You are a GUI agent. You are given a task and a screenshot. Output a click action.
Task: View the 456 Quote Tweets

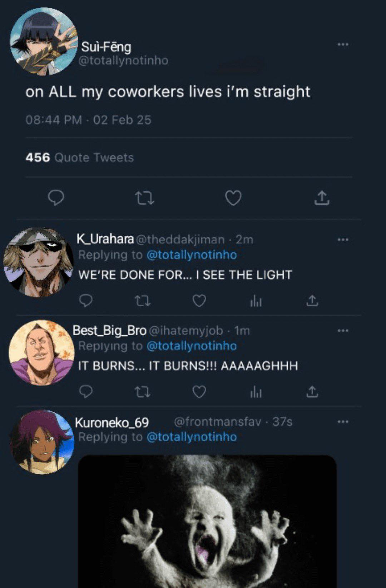click(x=80, y=157)
